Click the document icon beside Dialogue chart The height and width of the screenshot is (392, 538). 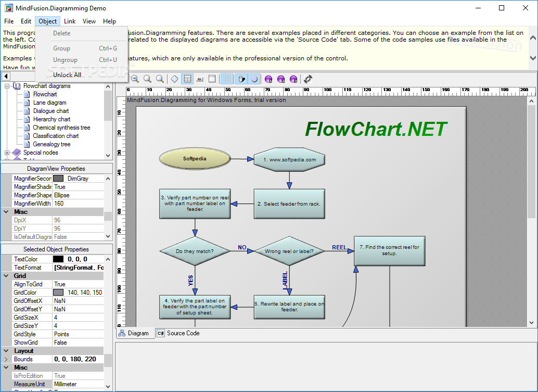(27, 111)
